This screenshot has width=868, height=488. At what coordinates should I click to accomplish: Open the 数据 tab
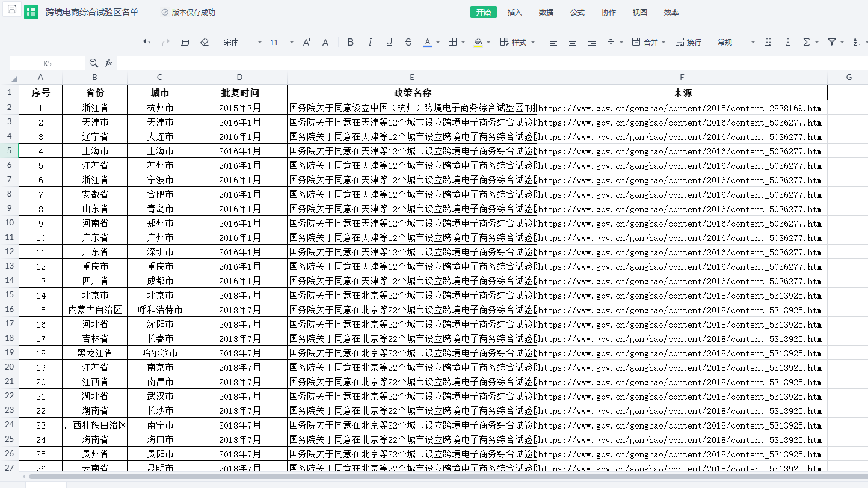click(546, 12)
